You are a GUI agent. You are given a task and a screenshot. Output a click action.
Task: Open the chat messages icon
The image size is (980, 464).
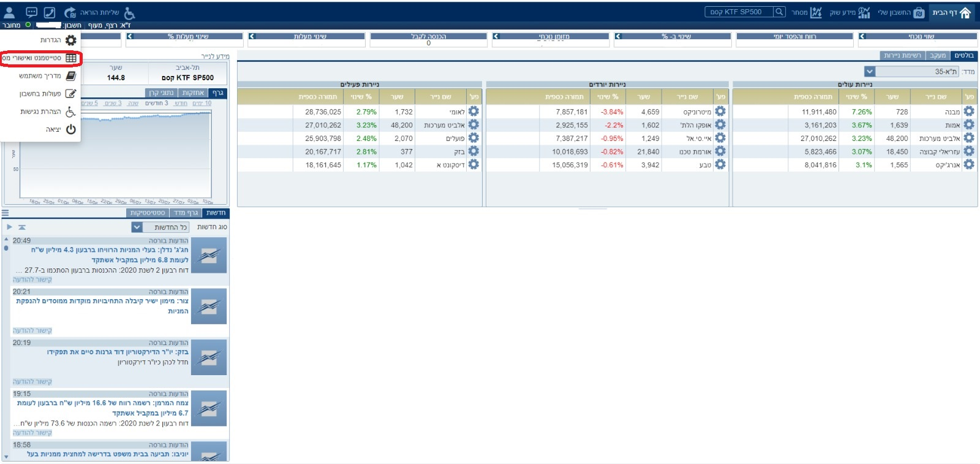pyautogui.click(x=31, y=12)
